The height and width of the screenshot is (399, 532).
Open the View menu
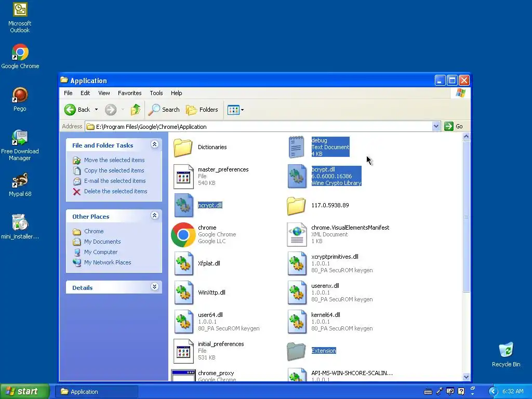pyautogui.click(x=104, y=93)
